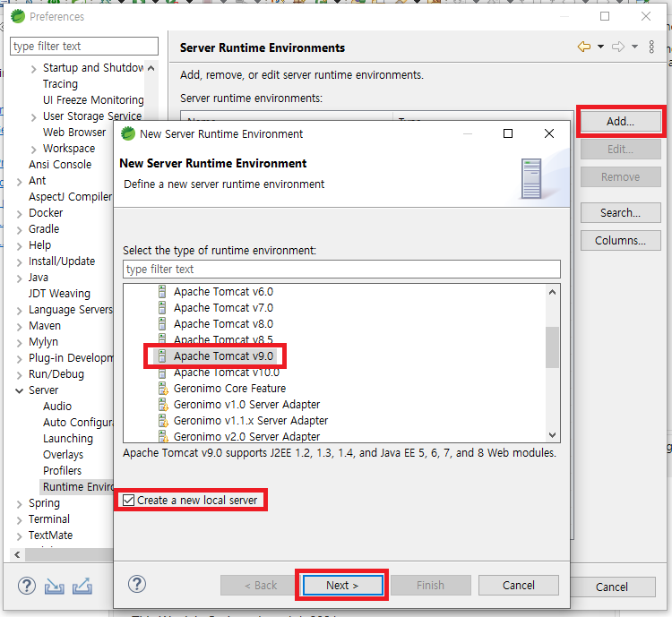Expand the Maven preferences node
Screen dimensions: 672x617
20,327
